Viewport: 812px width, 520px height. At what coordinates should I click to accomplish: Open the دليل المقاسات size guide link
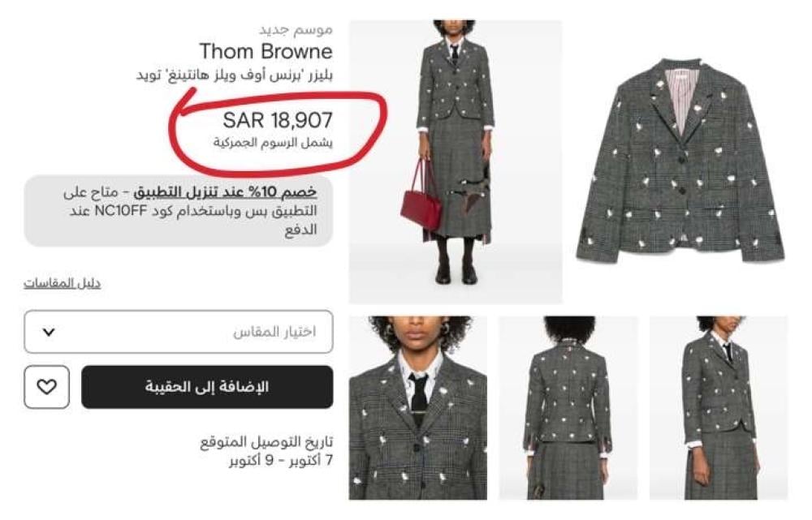(63, 283)
